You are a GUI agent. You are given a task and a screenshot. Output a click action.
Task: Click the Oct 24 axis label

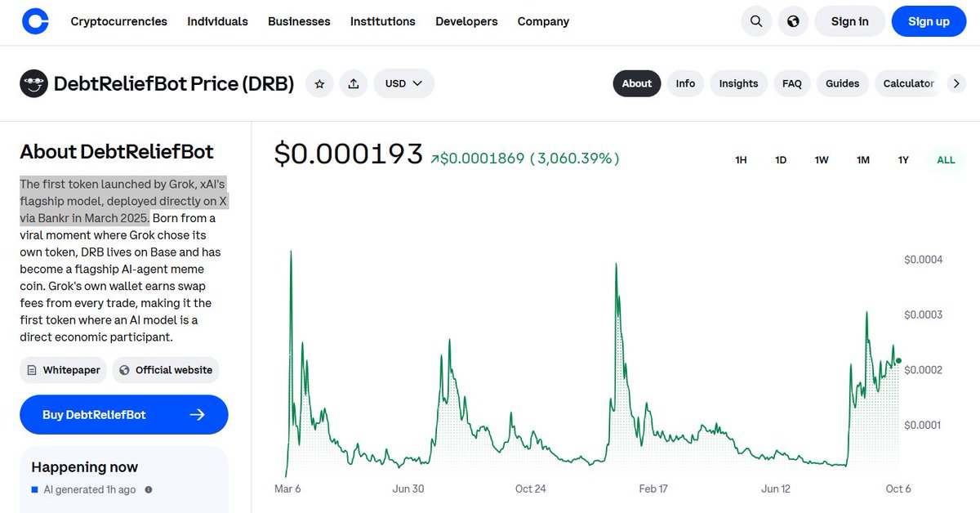click(x=530, y=488)
